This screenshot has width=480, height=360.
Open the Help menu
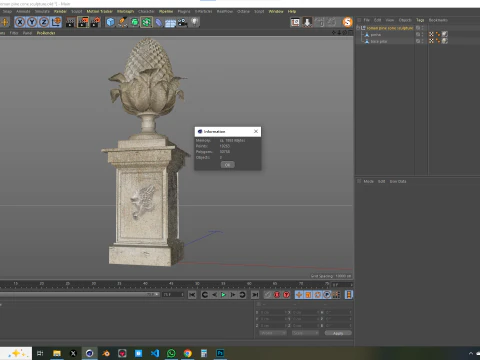pyautogui.click(x=292, y=11)
